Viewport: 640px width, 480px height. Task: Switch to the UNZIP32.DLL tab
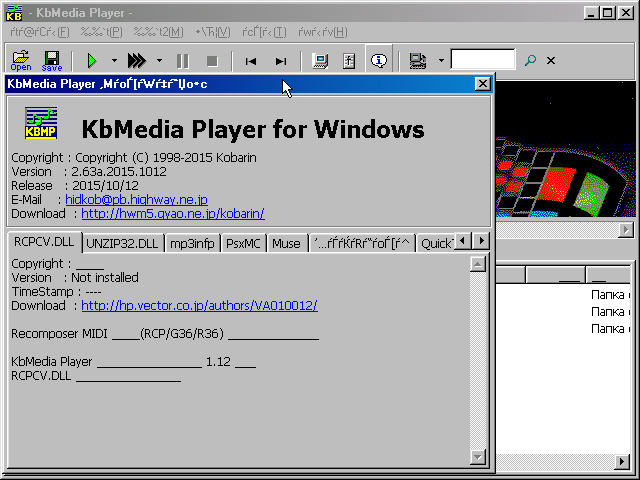tap(122, 243)
